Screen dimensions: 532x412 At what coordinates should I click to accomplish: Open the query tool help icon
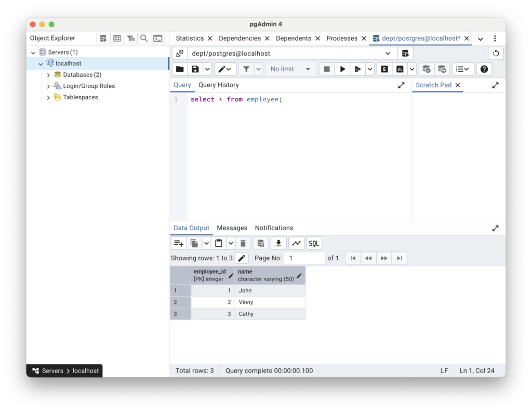(484, 69)
